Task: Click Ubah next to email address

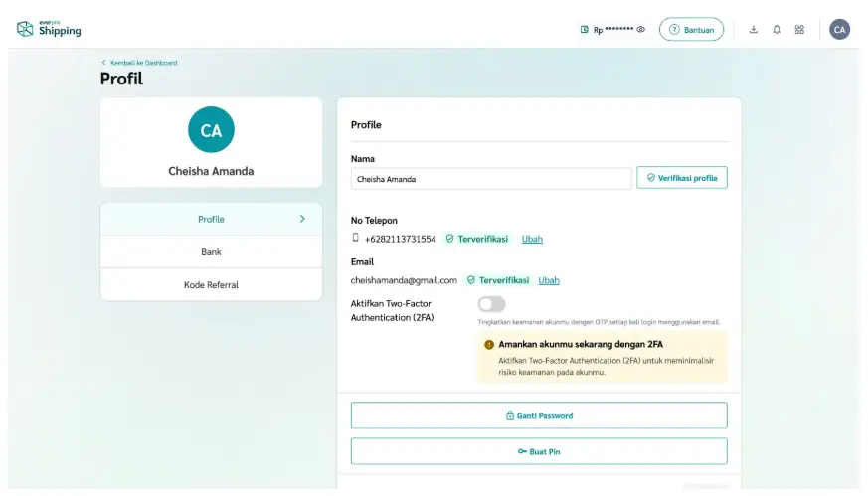Action: 549,280
